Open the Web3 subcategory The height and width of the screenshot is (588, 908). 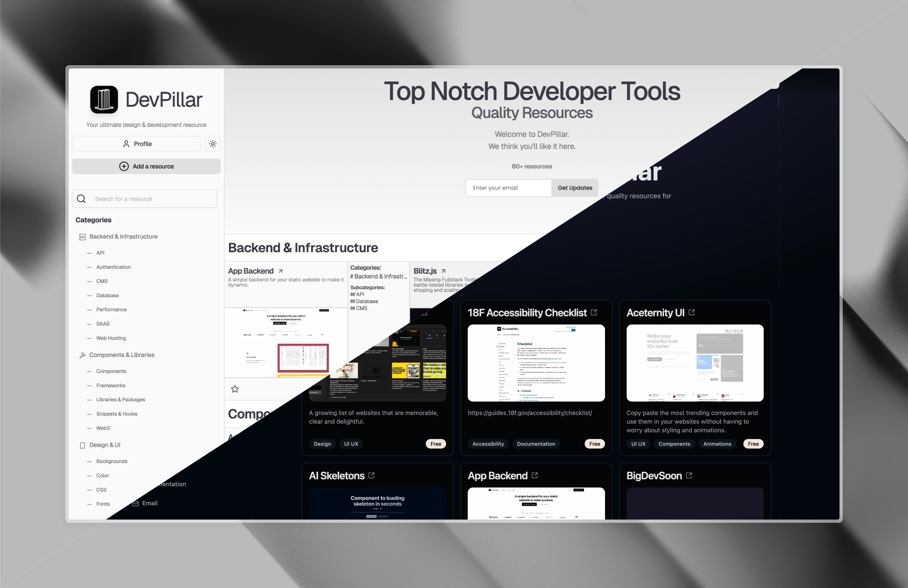click(103, 428)
